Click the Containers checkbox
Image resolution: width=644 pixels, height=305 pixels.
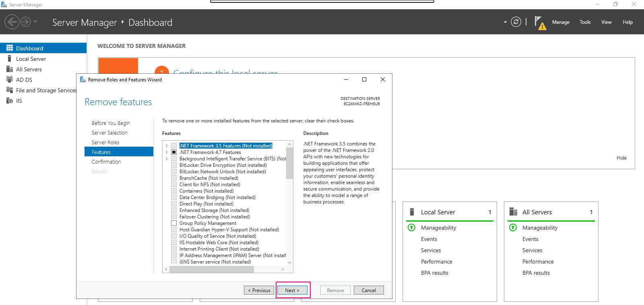pos(174,191)
